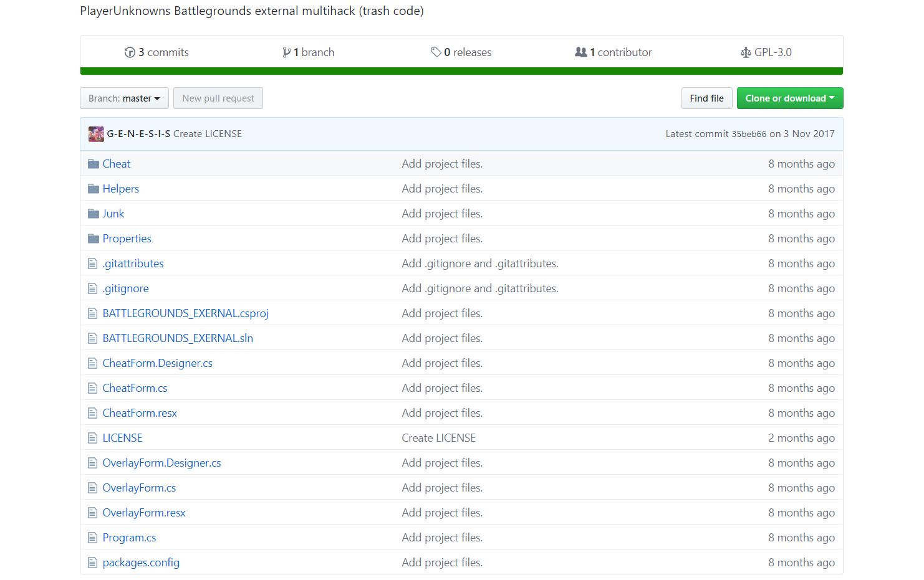Open the Program.cs file
The image size is (924, 580).
coord(130,538)
